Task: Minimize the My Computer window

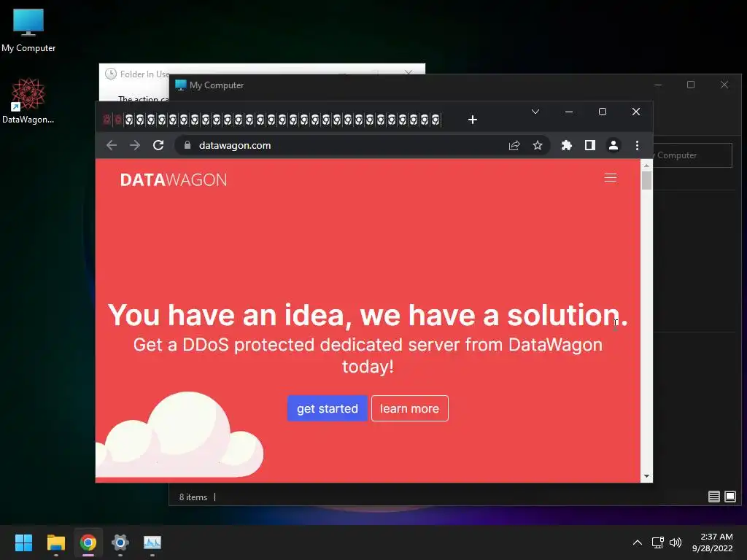Action: [658, 85]
